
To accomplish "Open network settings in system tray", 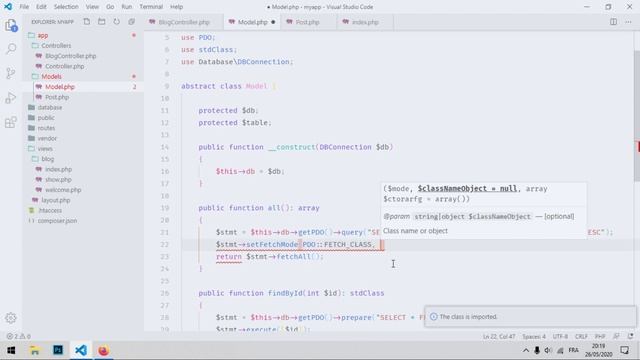I will tap(560, 350).
